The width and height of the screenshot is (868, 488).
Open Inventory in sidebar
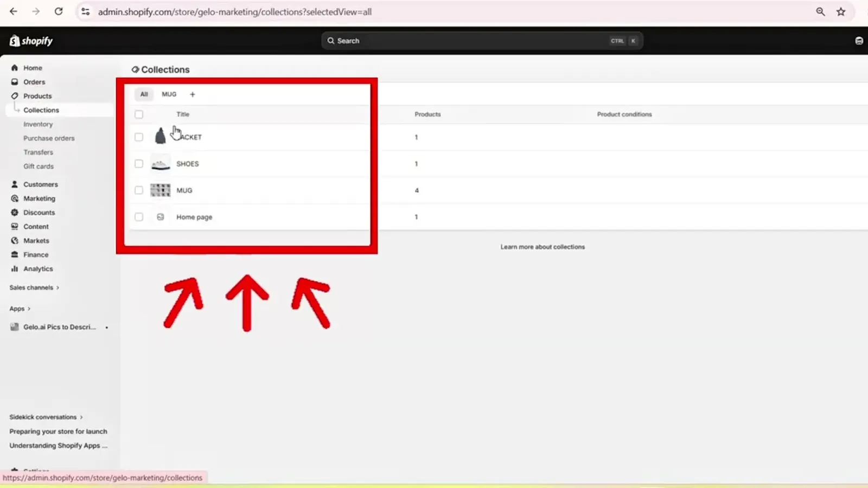pos(38,124)
